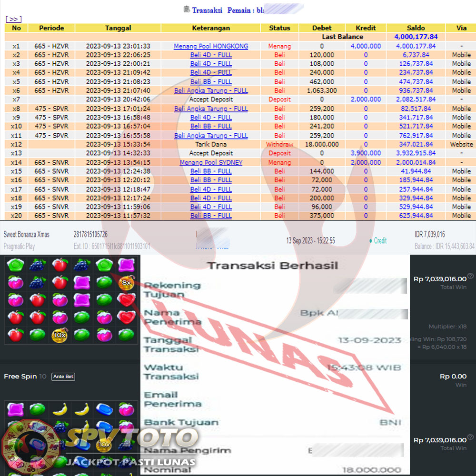Viewport: 476px width, 476px height.
Task: Click the Keterangan column header
Action: tap(211, 28)
